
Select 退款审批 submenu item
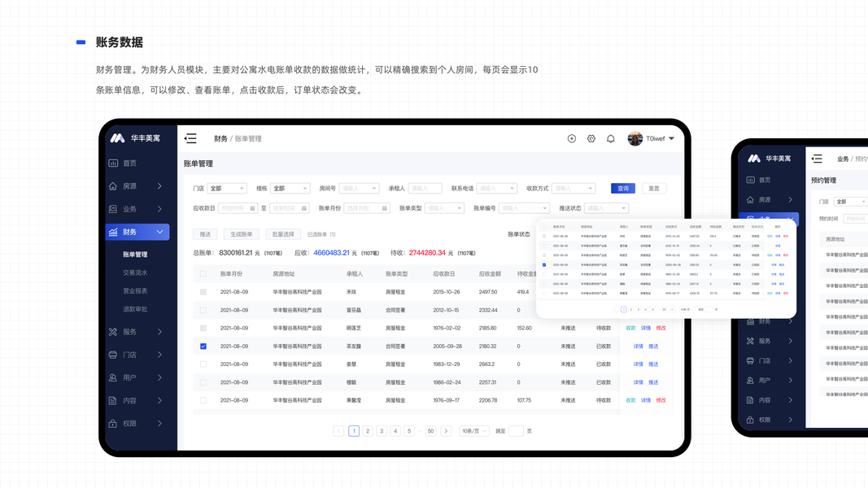(x=135, y=309)
